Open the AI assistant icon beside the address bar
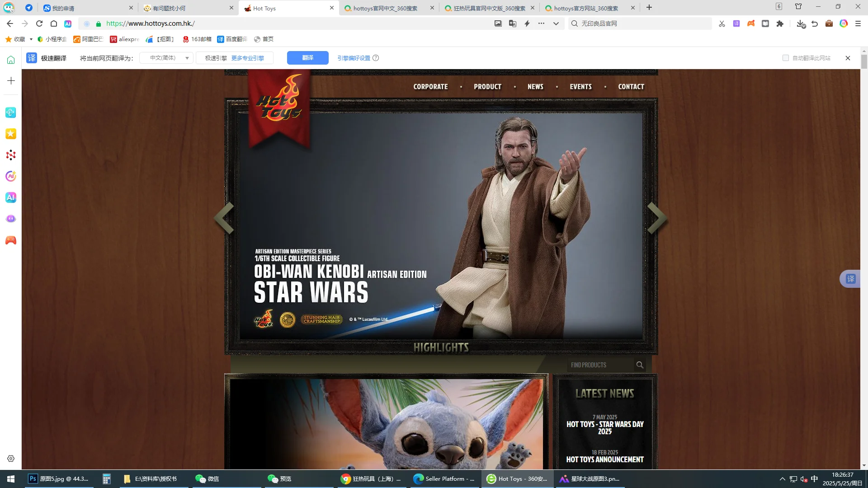The width and height of the screenshot is (868, 488). pos(68,23)
